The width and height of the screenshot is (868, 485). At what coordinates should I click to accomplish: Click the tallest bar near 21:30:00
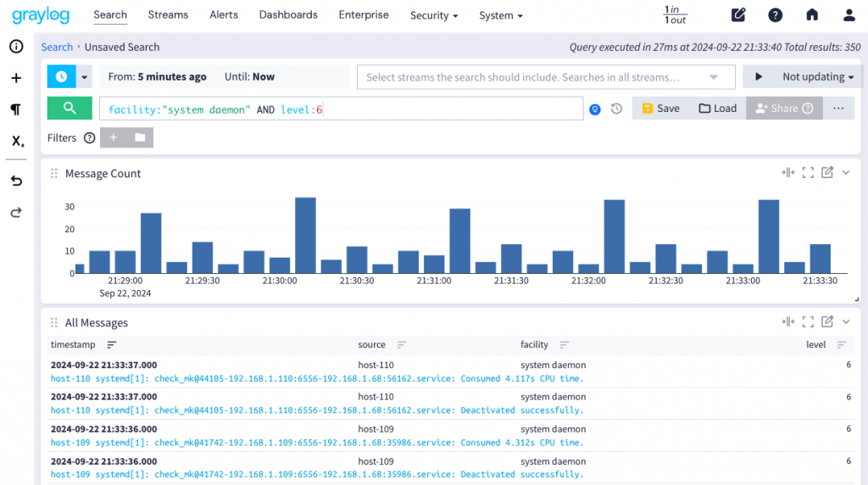click(x=305, y=236)
